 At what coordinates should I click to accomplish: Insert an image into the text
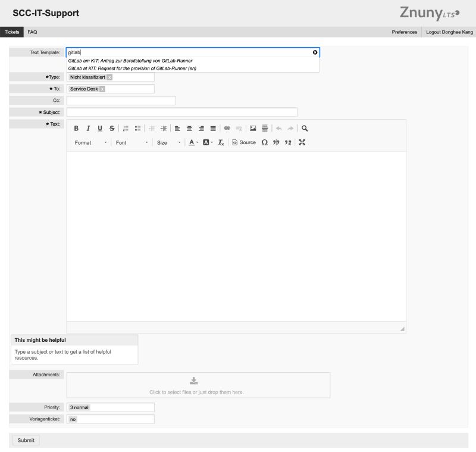click(x=253, y=128)
